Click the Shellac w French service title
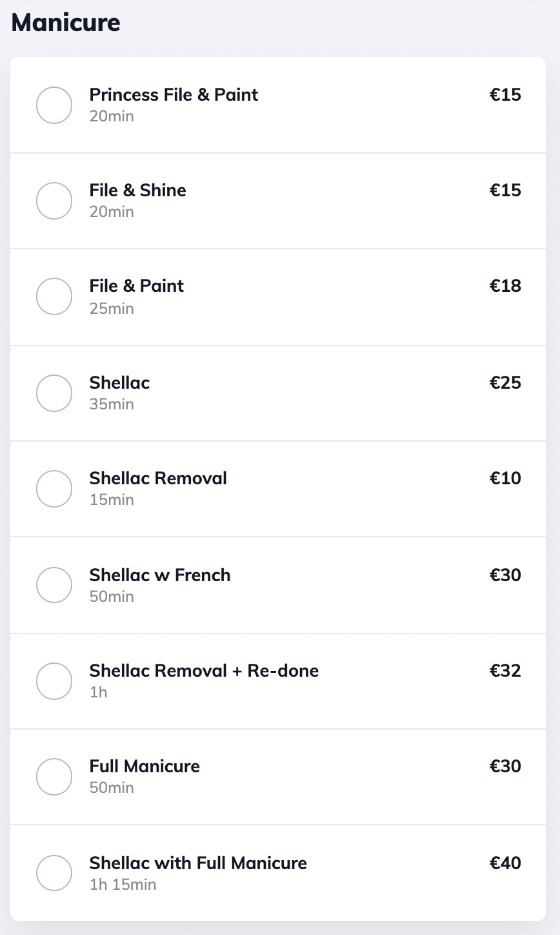Viewport: 560px width, 935px height. [159, 575]
